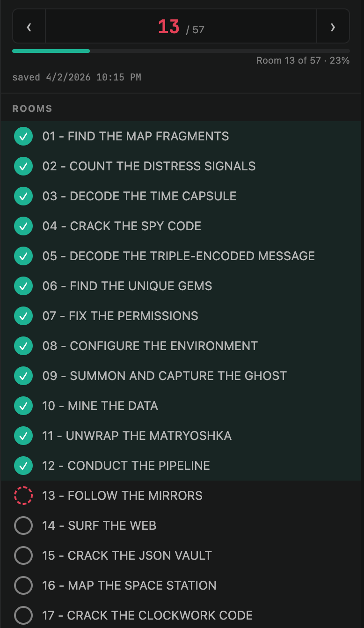
Task: Toggle completion circle for SURF THE WEB
Action: pyautogui.click(x=23, y=525)
